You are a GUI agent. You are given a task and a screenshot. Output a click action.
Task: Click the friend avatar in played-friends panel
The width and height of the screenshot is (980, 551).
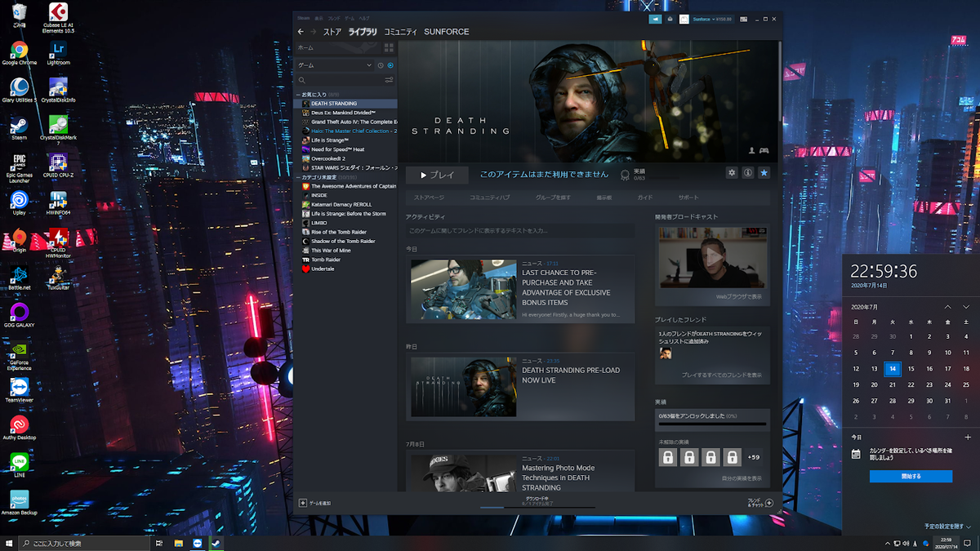click(666, 353)
